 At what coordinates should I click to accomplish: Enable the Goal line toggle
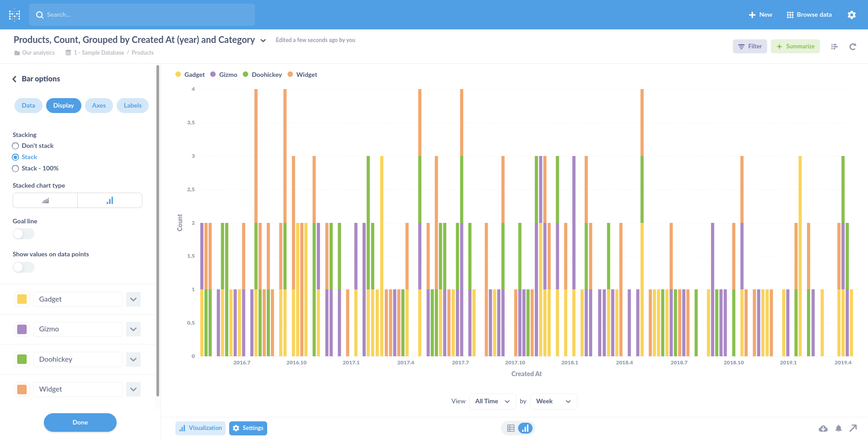(x=23, y=234)
